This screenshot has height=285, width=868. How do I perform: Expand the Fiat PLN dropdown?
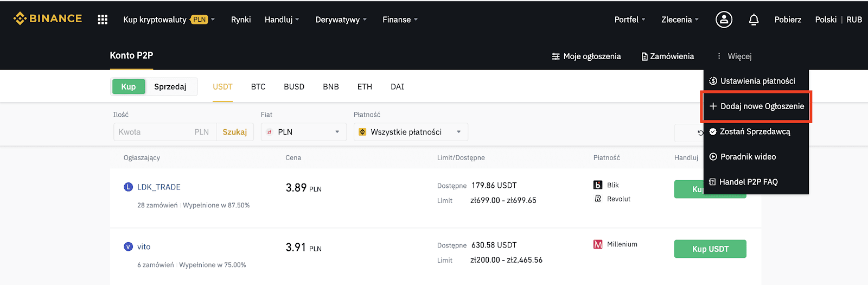(304, 132)
